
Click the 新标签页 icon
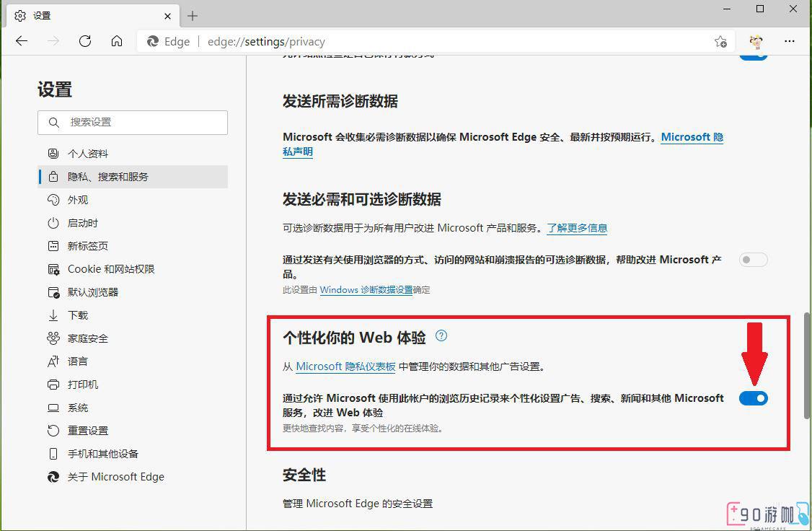point(53,246)
